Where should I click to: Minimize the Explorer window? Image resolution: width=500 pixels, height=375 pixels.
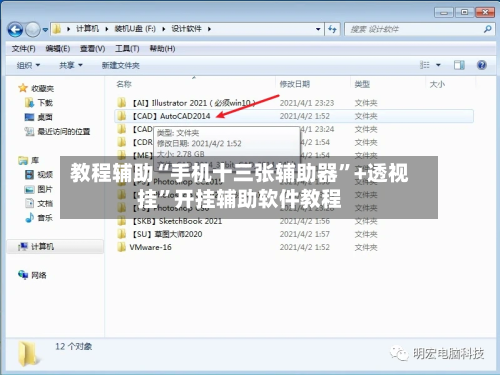click(x=444, y=12)
